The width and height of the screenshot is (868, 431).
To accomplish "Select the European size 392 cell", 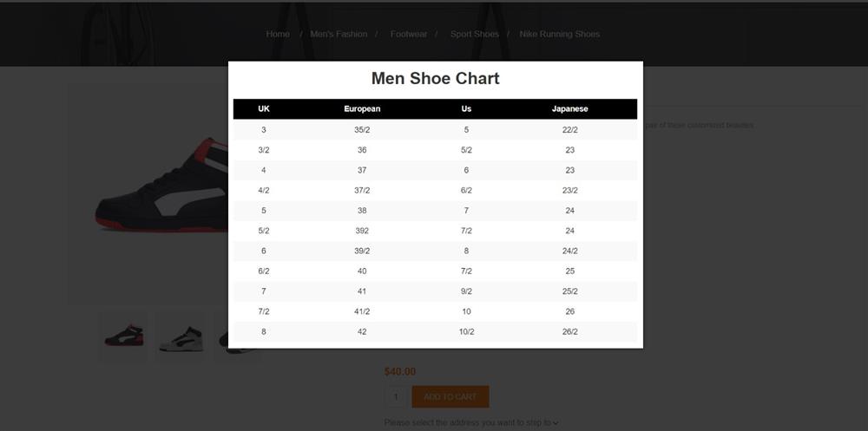I will 362,231.
